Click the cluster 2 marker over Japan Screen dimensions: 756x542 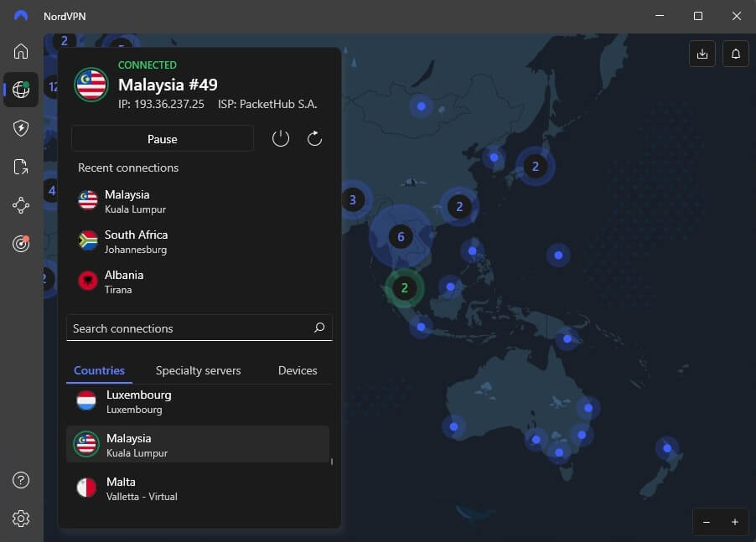[536, 166]
